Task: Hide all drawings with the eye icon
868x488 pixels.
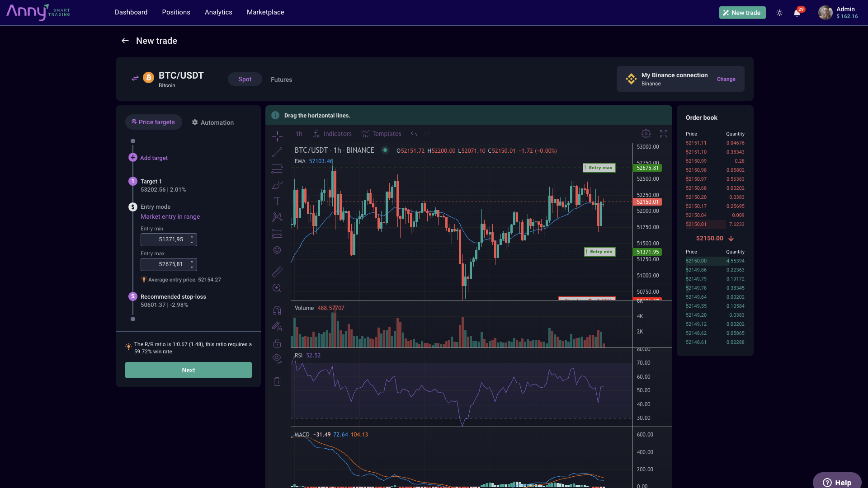Action: [x=277, y=358]
